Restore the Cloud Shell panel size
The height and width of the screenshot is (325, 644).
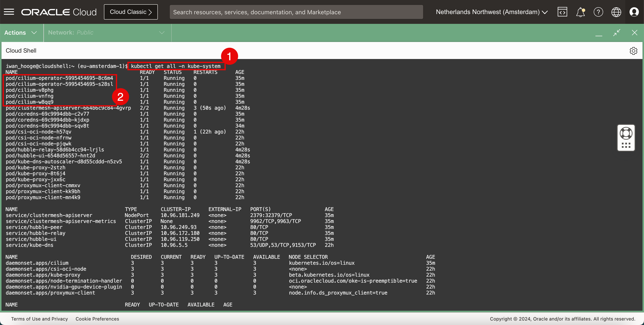617,33
